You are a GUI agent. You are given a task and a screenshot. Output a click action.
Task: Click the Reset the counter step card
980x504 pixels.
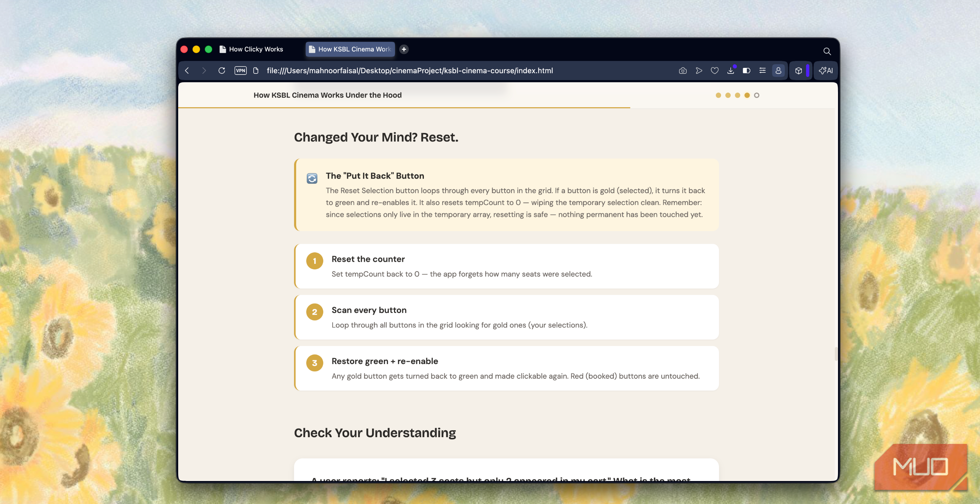(506, 266)
